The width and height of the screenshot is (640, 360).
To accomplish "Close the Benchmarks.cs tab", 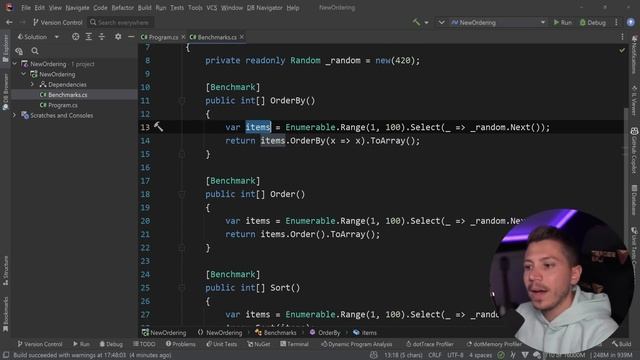I will [x=242, y=37].
